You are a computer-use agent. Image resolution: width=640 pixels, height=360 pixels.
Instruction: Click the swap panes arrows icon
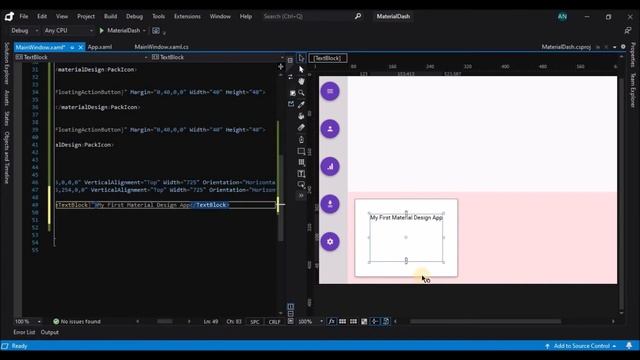[x=290, y=77]
